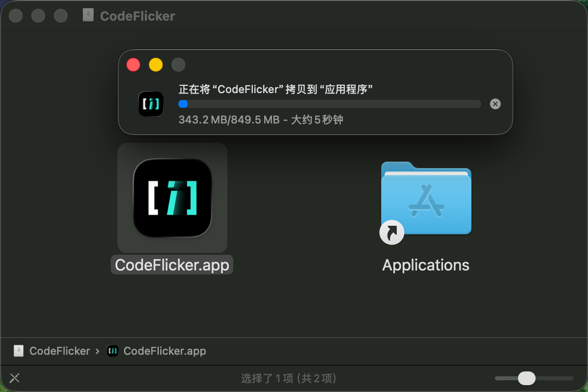The image size is (588, 392).
Task: Close the copy dialog with red button
Action: pos(133,65)
